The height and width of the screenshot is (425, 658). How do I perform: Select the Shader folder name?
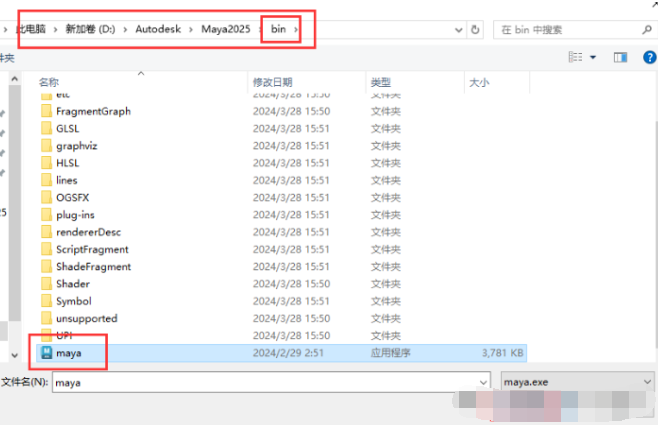pyautogui.click(x=73, y=284)
